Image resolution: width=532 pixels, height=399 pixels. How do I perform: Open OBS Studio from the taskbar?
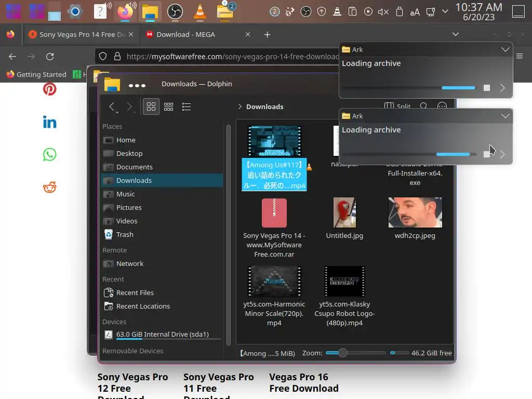pos(175,12)
